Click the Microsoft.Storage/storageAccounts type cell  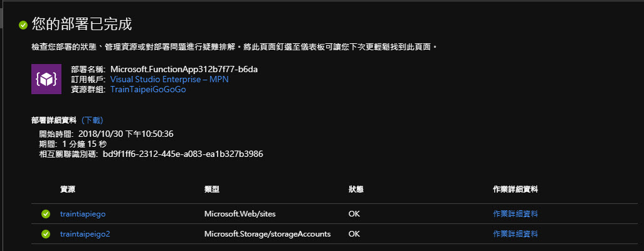(x=267, y=234)
